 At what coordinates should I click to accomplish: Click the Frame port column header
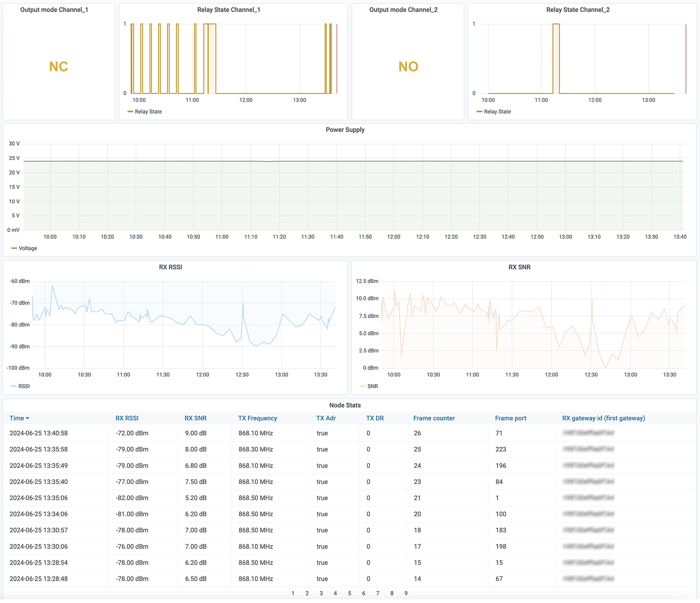click(x=511, y=418)
